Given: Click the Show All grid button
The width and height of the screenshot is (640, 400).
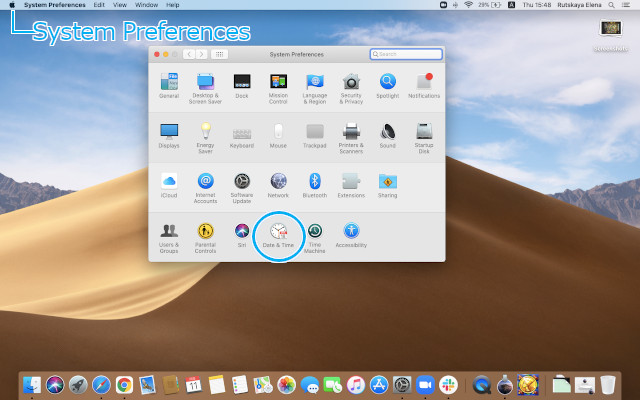Looking at the screenshot, I should (219, 54).
